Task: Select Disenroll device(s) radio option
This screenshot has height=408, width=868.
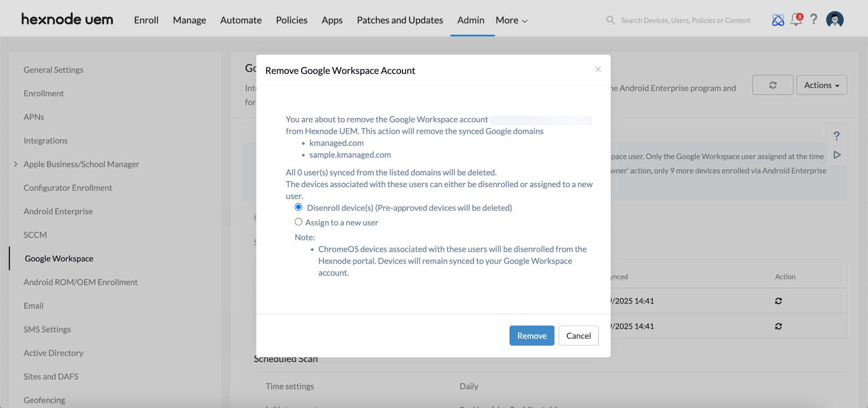Action: (x=299, y=207)
